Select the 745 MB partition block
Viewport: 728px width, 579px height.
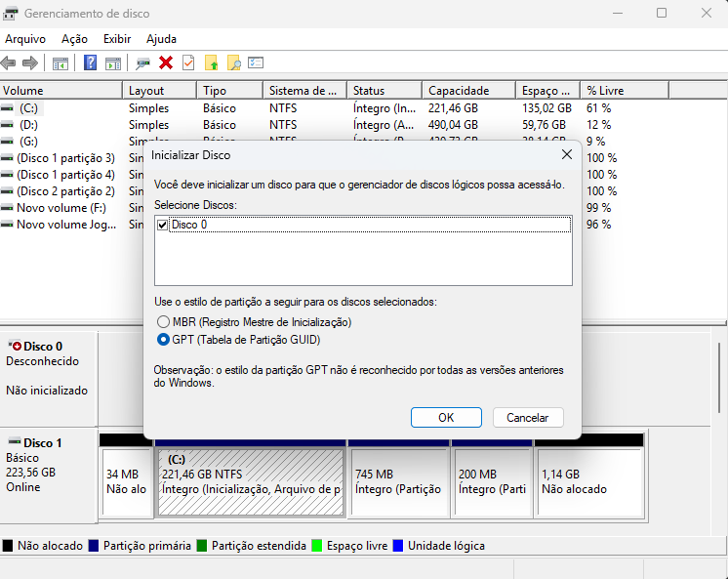tap(399, 482)
